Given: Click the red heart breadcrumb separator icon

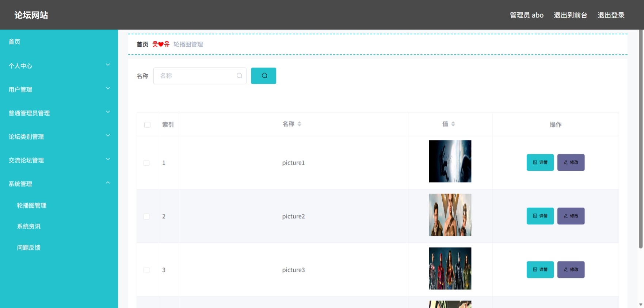Looking at the screenshot, I should point(161,44).
